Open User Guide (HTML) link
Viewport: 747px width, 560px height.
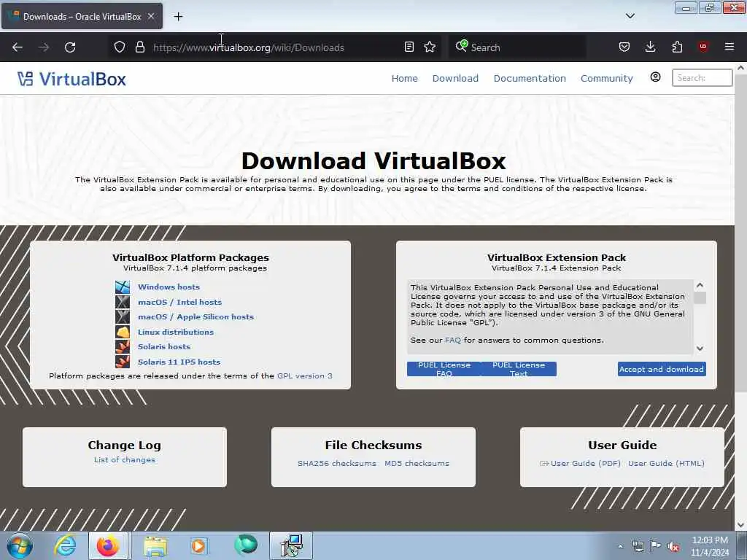[x=666, y=463]
